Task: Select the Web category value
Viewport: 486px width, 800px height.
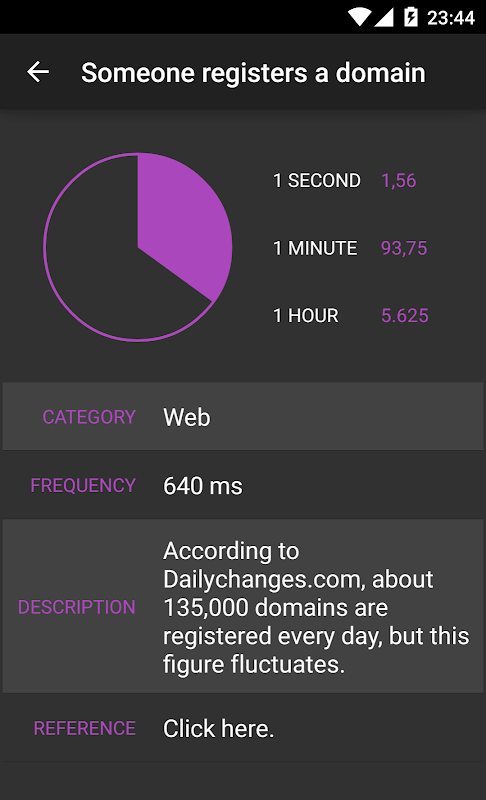Action: [187, 417]
